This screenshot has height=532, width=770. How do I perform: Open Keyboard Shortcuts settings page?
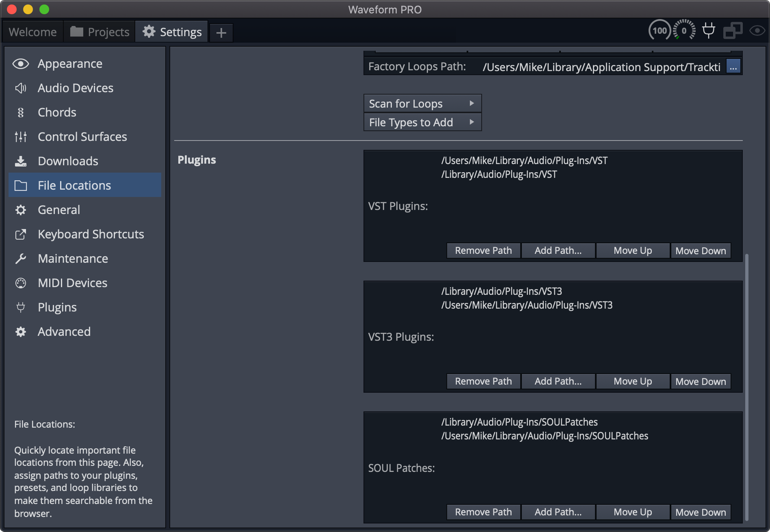click(x=85, y=234)
